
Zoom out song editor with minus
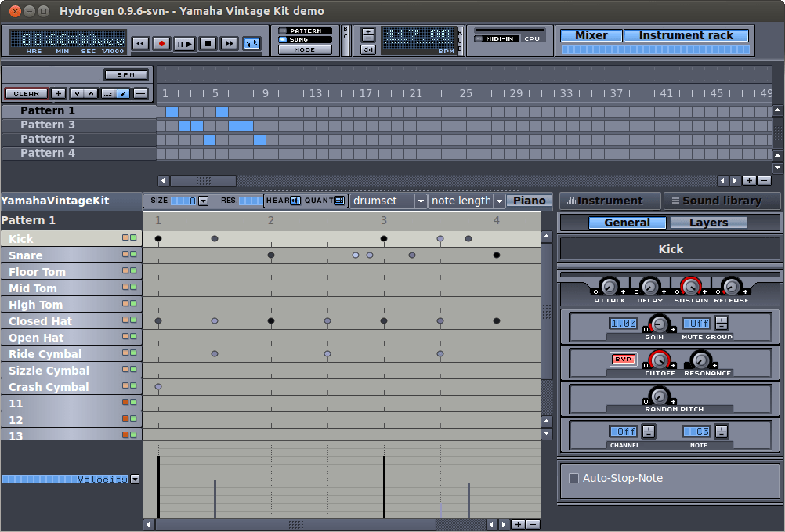764,181
